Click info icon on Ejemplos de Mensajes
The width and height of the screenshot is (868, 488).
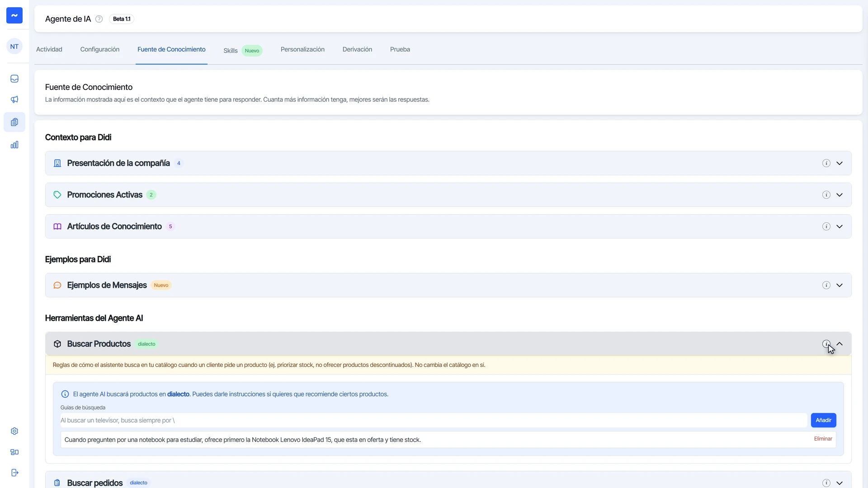[x=826, y=285]
